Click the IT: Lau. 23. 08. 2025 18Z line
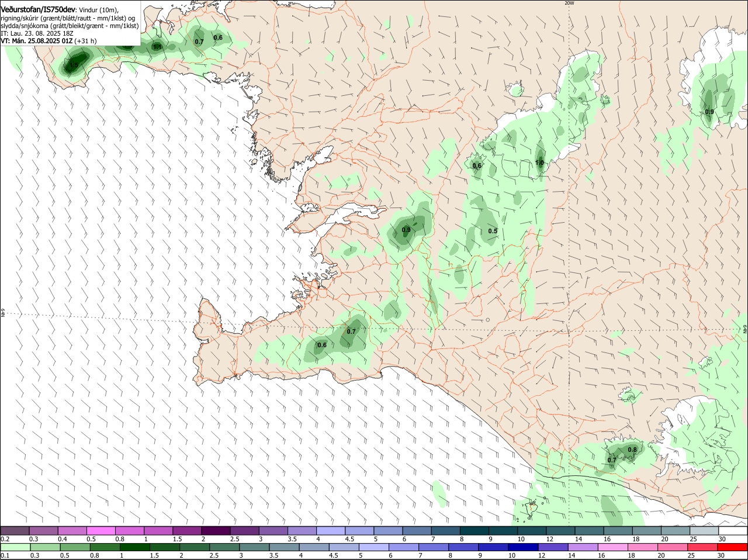 click(37, 33)
